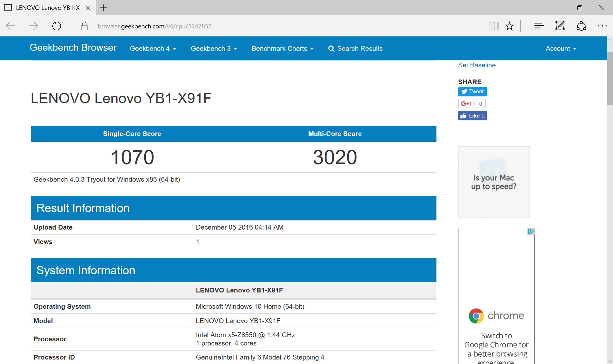Click the Set Baseline link
613x364 pixels.
pyautogui.click(x=477, y=65)
